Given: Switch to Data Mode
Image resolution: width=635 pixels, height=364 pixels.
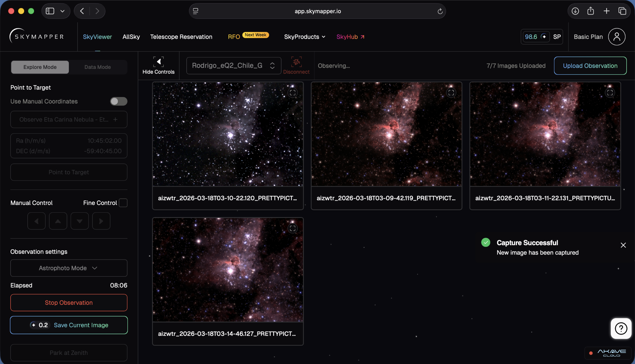Looking at the screenshot, I should pos(97,67).
